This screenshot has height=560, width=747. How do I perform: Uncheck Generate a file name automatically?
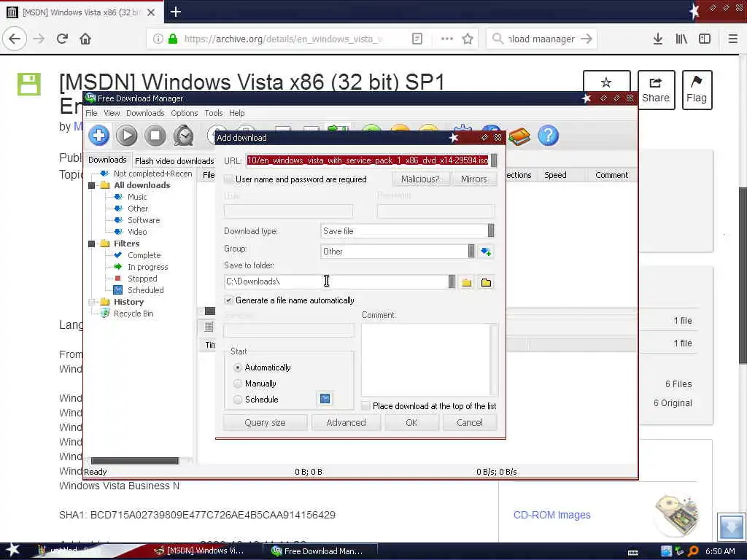[x=228, y=300]
